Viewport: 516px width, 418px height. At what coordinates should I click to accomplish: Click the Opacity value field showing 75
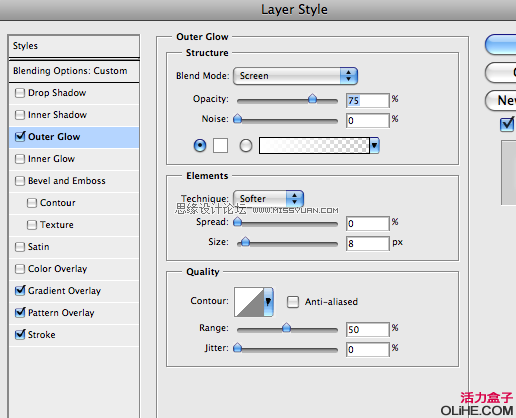tap(368, 100)
